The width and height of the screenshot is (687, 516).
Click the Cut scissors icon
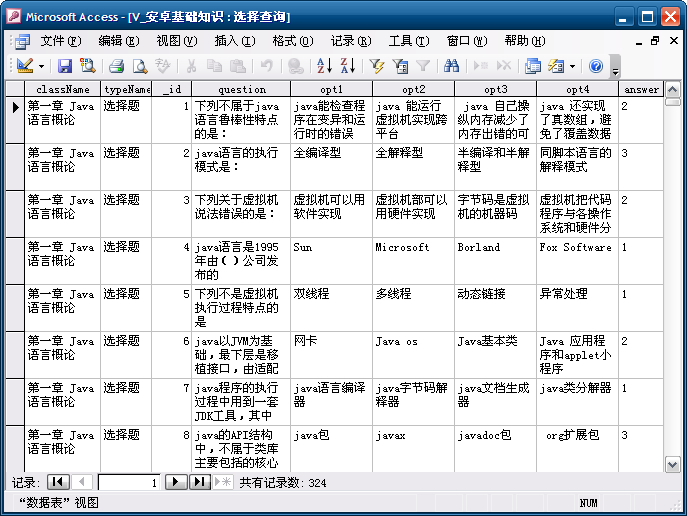(x=191, y=66)
